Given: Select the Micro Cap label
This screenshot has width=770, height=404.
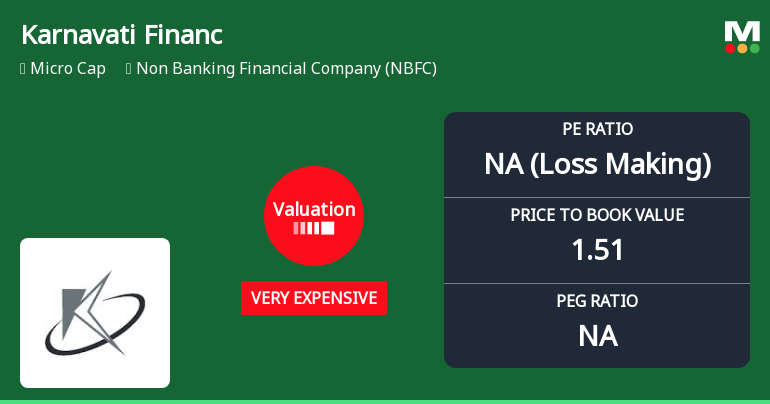Looking at the screenshot, I should 68,69.
